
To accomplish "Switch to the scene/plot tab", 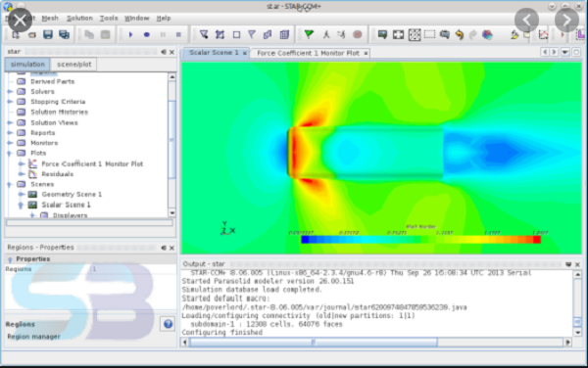I will coord(73,64).
